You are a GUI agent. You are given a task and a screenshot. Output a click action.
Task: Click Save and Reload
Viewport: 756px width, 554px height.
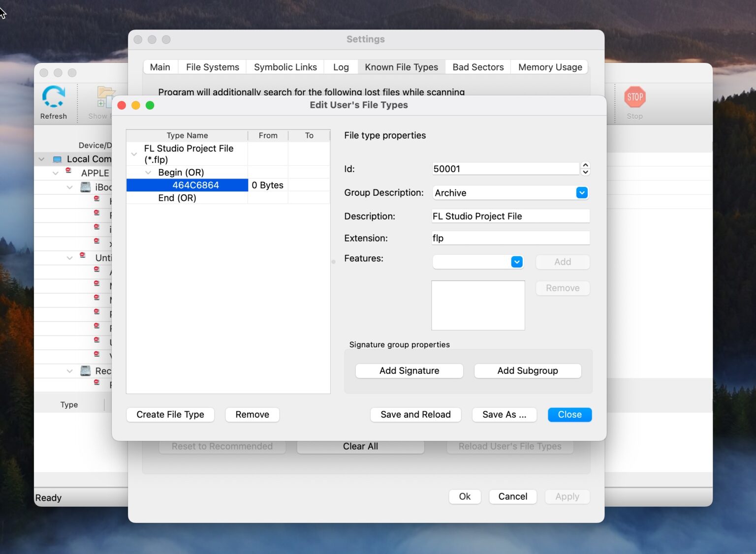[x=415, y=414]
